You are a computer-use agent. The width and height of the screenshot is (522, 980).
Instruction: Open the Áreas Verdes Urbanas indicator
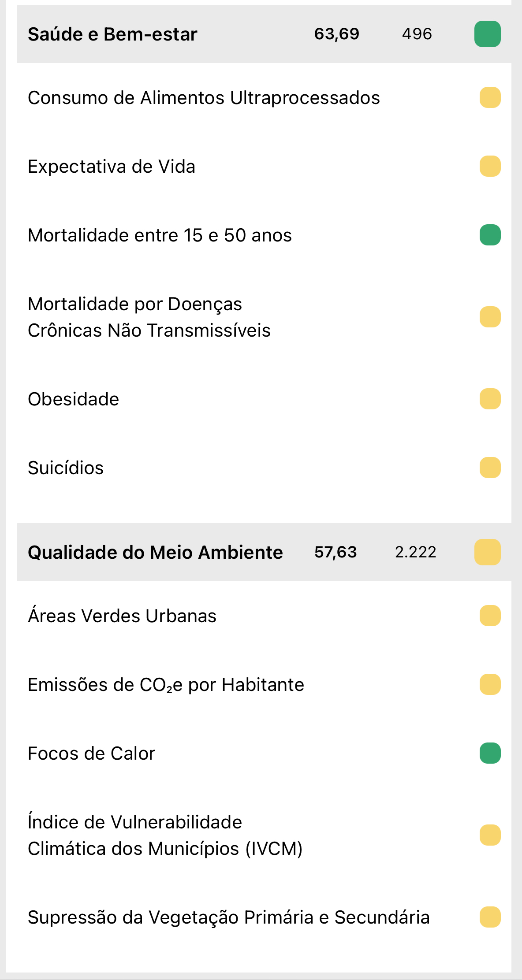point(122,616)
